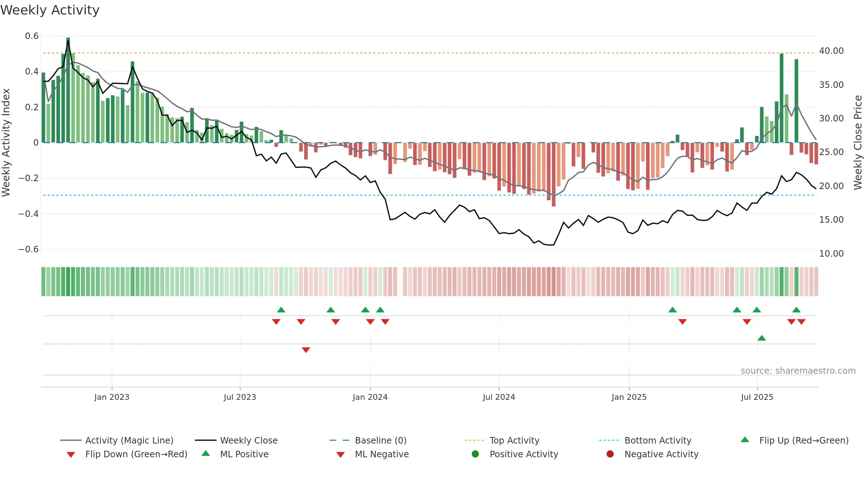Toggle Baseline (0) legend entry
This screenshot has height=488, width=868.
(x=368, y=440)
